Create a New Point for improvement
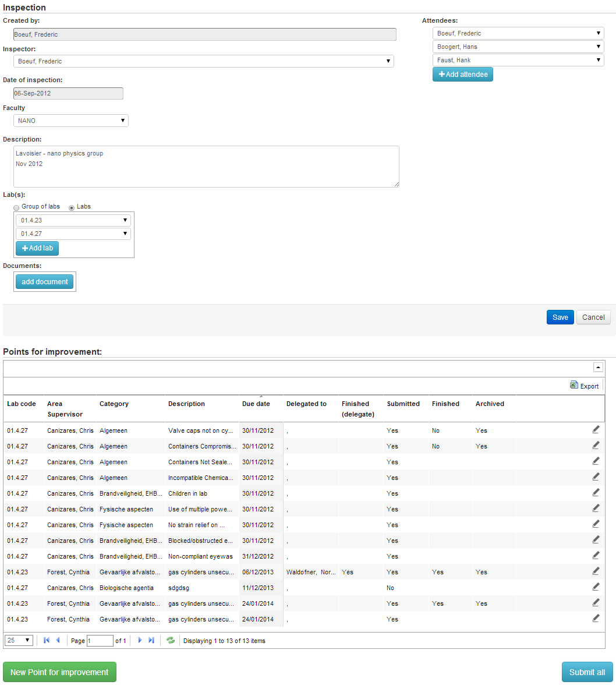 59,672
